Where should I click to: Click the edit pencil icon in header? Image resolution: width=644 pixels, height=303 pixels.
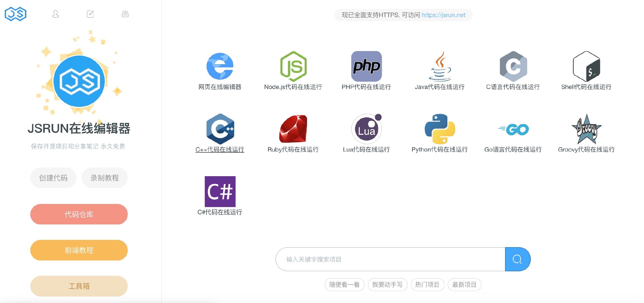pos(90,14)
